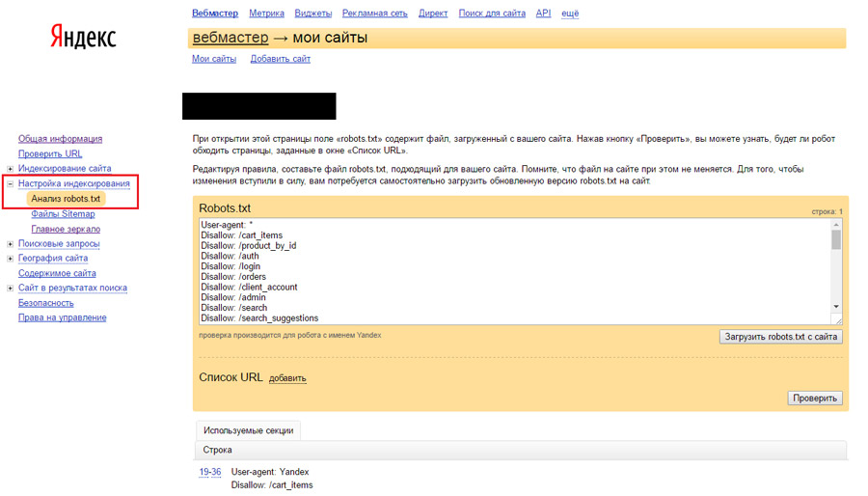Screen dimensions: 868x496
Task: Open География сайта sidebar link
Action: pos(53,258)
